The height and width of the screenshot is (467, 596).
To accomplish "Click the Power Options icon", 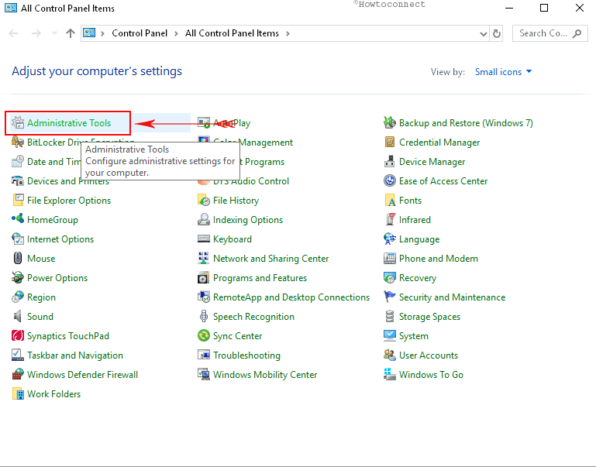I will 17,278.
